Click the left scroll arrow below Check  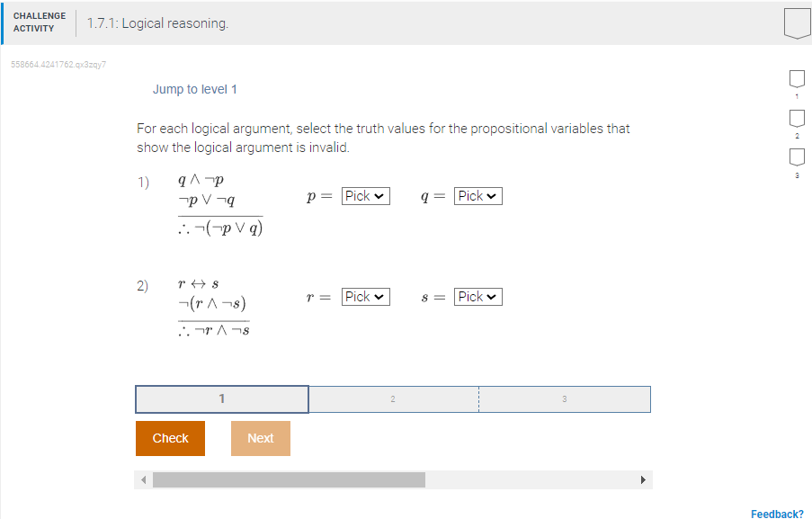coord(143,479)
